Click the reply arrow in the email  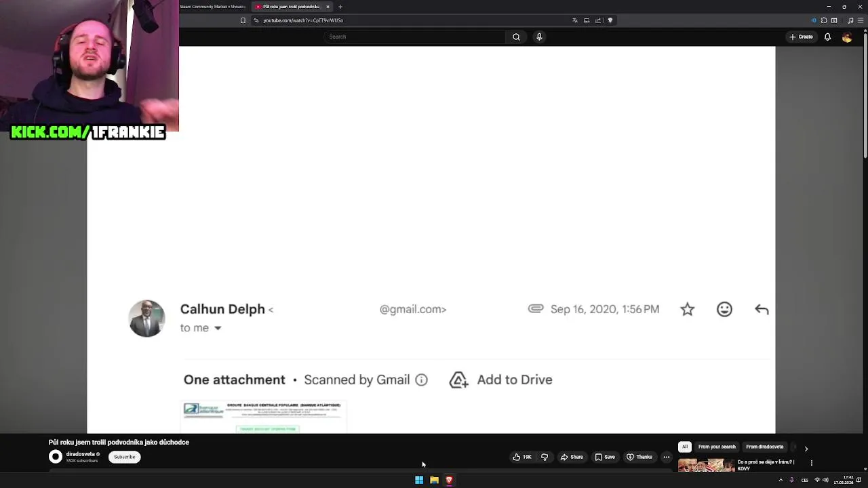click(762, 309)
